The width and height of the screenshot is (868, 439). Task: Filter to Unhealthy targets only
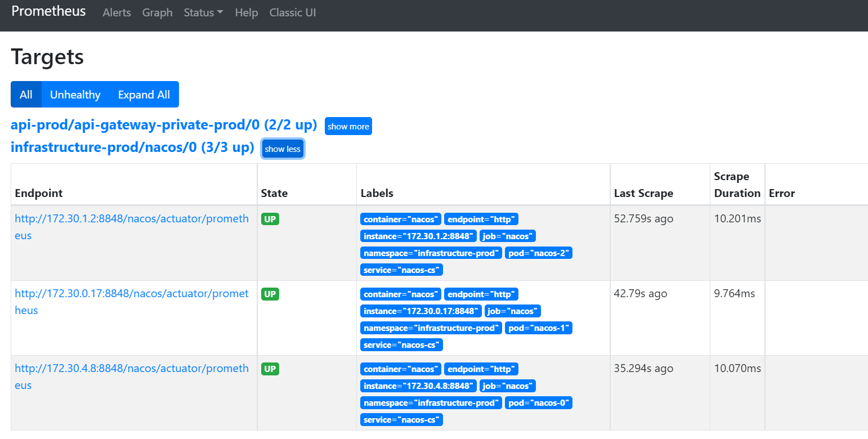click(75, 95)
